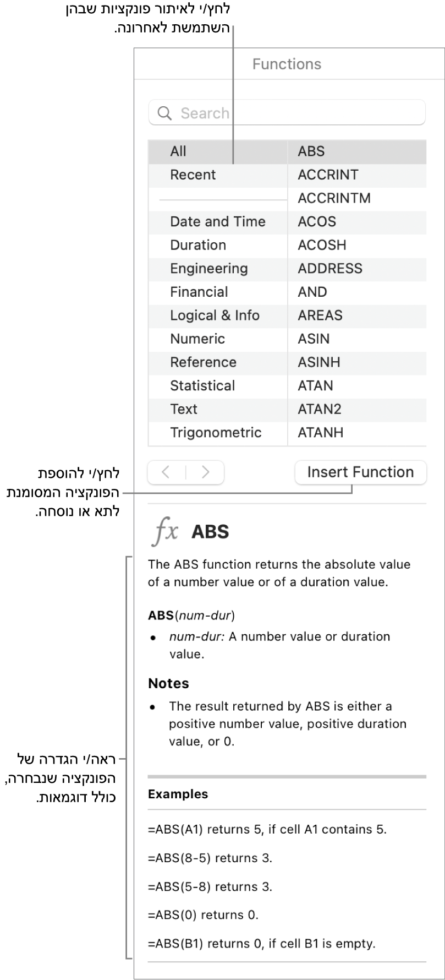This screenshot has height=980, width=445.
Task: Select the Engineering category
Action: point(209,269)
